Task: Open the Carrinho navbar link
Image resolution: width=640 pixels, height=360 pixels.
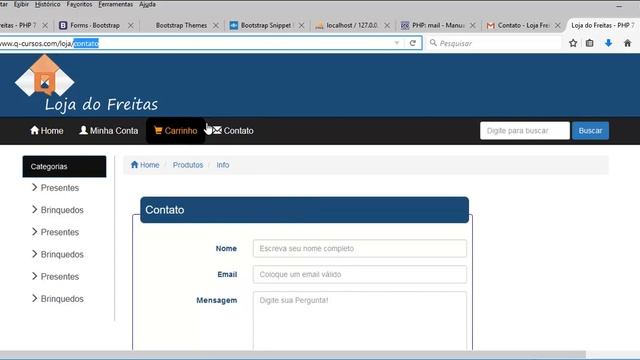Action: pos(176,131)
